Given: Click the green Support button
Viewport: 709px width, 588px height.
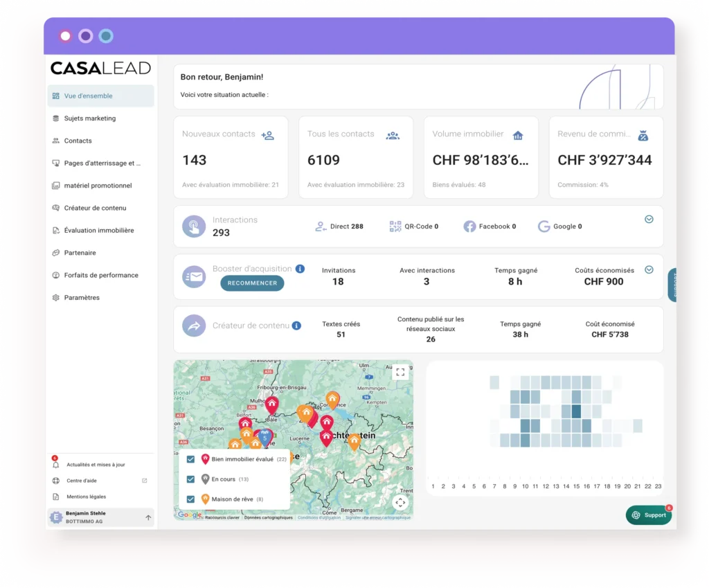Looking at the screenshot, I should (x=649, y=515).
